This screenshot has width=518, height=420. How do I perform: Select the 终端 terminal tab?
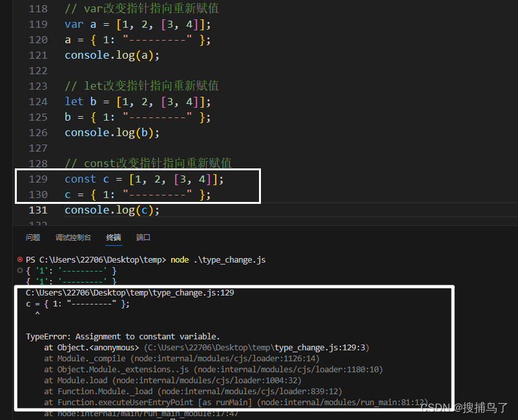point(114,237)
